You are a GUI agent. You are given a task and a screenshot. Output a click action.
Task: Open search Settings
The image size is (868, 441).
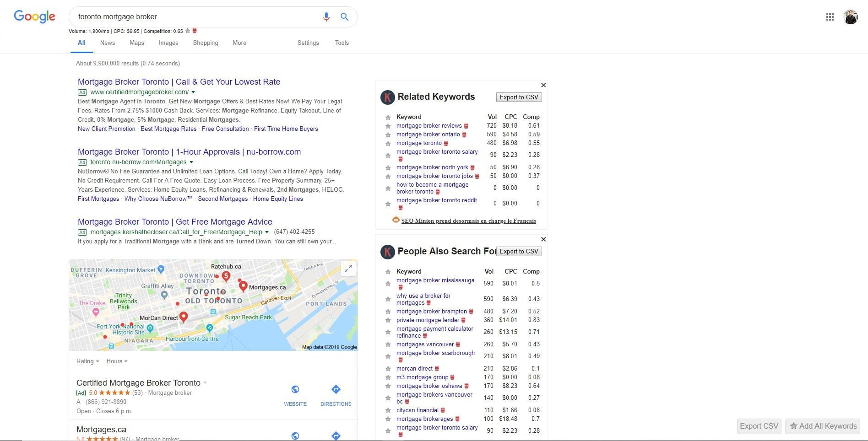[x=308, y=43]
